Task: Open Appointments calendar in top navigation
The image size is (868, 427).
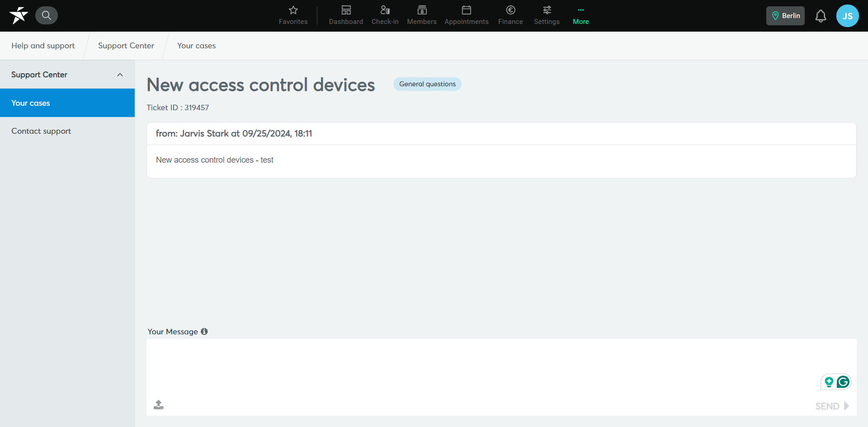Action: point(466,15)
